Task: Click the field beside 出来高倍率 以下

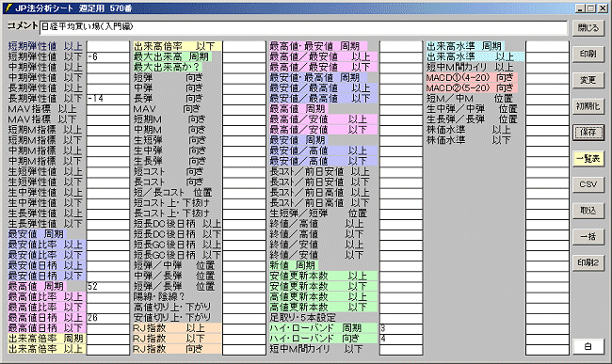Action: pyautogui.click(x=245, y=46)
